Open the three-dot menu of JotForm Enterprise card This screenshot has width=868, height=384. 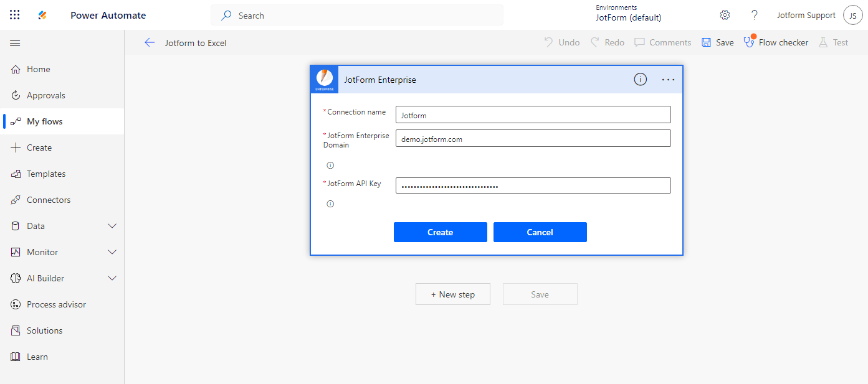(668, 80)
